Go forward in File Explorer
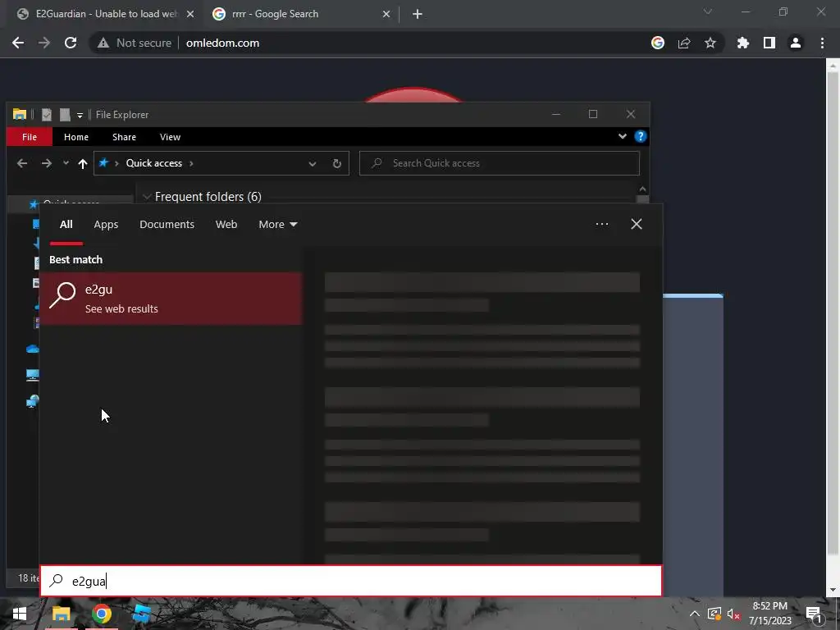 47,163
